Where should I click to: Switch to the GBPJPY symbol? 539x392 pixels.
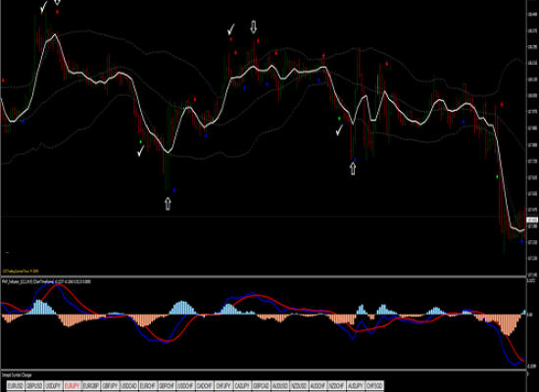pos(110,386)
